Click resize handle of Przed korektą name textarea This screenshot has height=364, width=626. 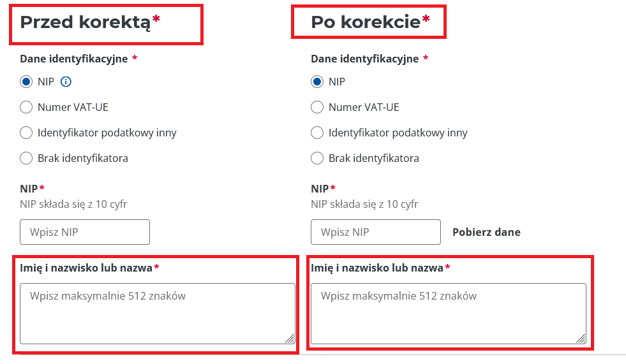(x=290, y=339)
